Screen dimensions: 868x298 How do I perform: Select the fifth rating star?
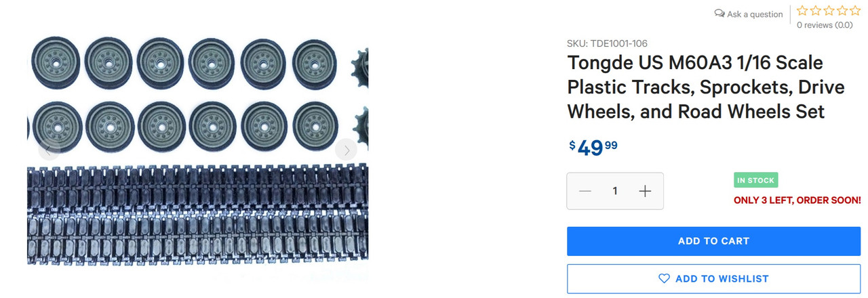(x=854, y=11)
